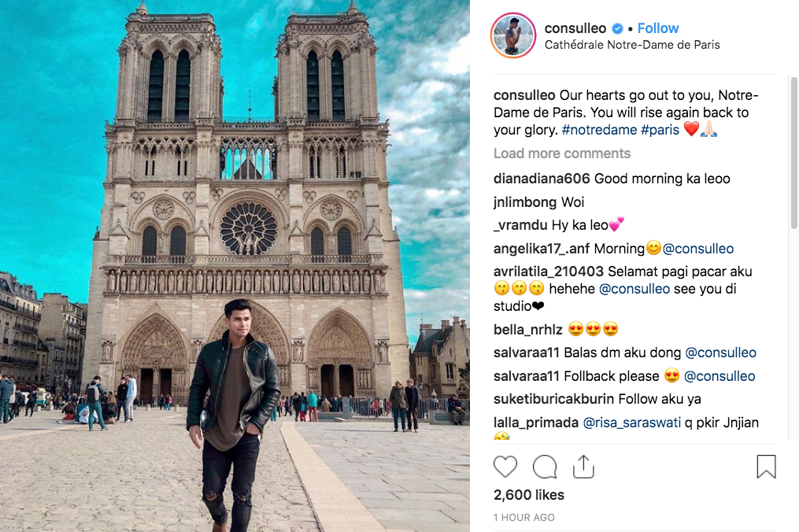Viewport: 799px width, 532px height.
Task: Visit suketiburicakburin's profile
Action: 554,399
